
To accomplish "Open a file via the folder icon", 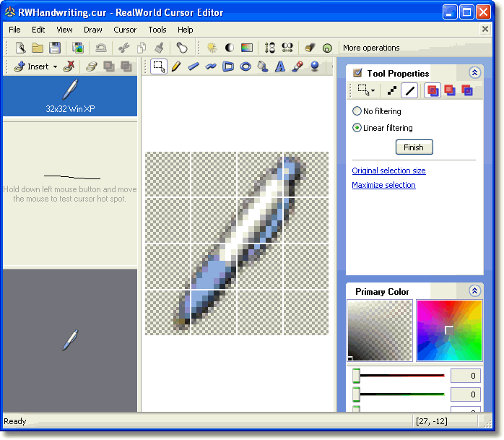I will click(x=38, y=48).
